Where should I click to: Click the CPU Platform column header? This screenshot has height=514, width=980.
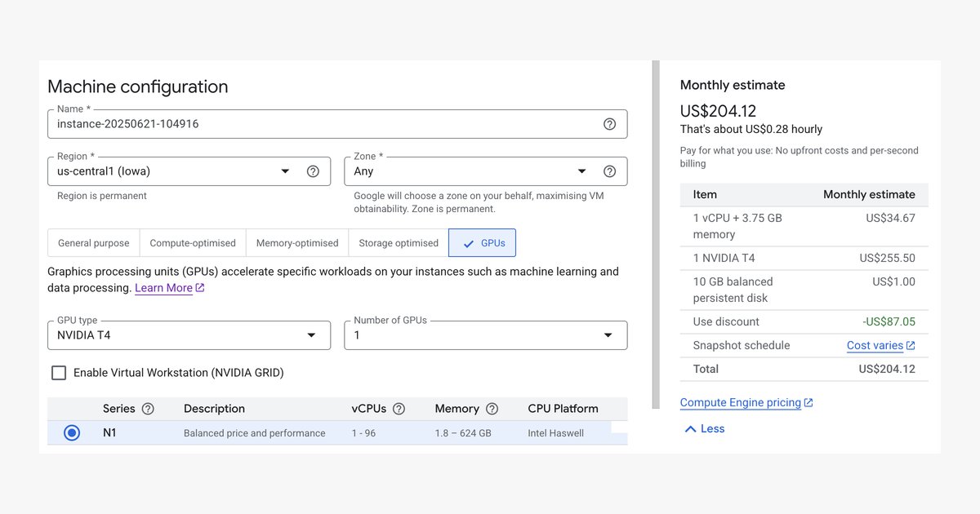[x=563, y=409]
